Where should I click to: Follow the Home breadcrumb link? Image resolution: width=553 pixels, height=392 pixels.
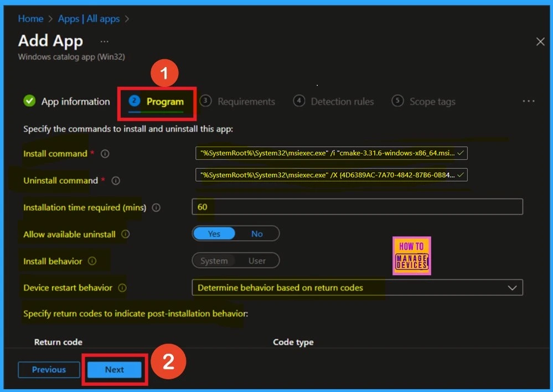30,19
